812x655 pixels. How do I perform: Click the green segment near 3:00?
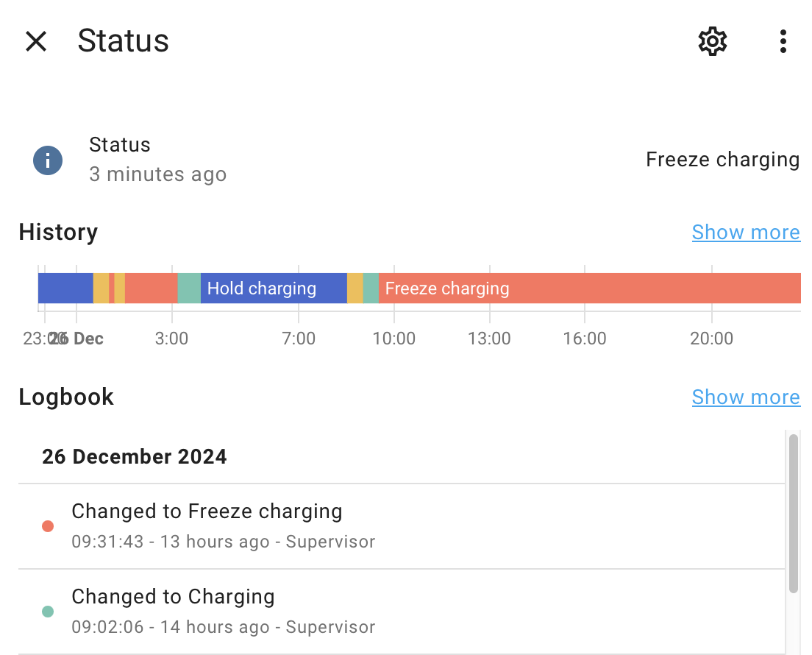tap(189, 288)
